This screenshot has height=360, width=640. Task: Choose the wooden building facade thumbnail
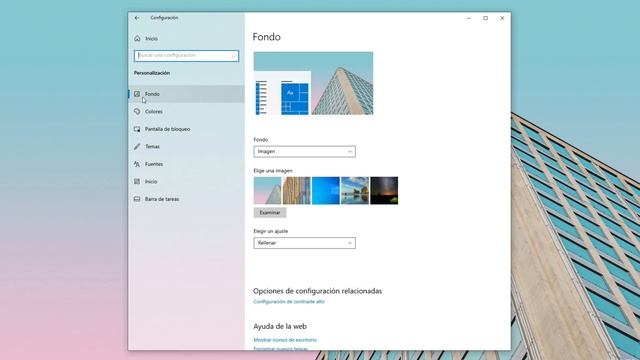(297, 191)
